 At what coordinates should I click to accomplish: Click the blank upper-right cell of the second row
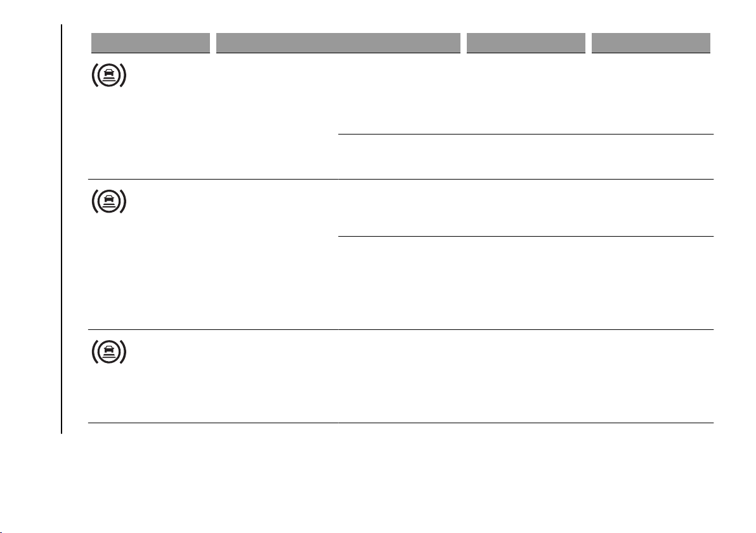tap(526, 208)
